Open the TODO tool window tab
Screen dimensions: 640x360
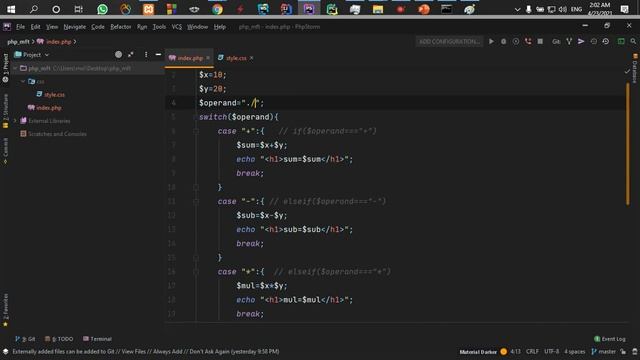59,339
